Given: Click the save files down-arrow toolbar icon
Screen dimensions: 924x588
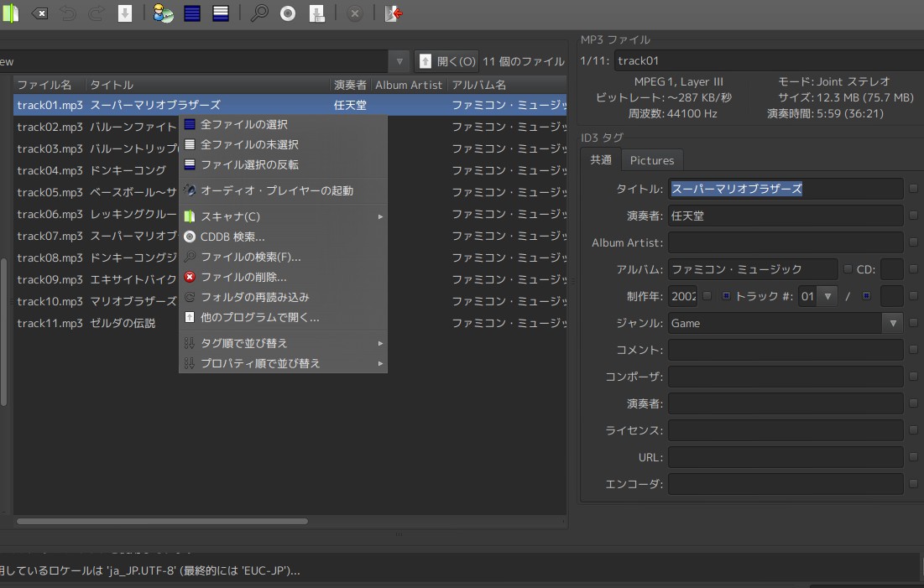Looking at the screenshot, I should (x=125, y=13).
